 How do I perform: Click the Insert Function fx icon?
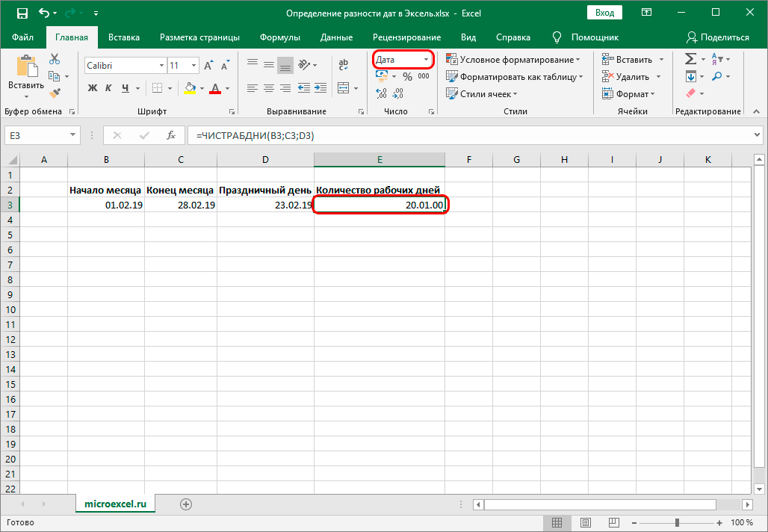(171, 135)
